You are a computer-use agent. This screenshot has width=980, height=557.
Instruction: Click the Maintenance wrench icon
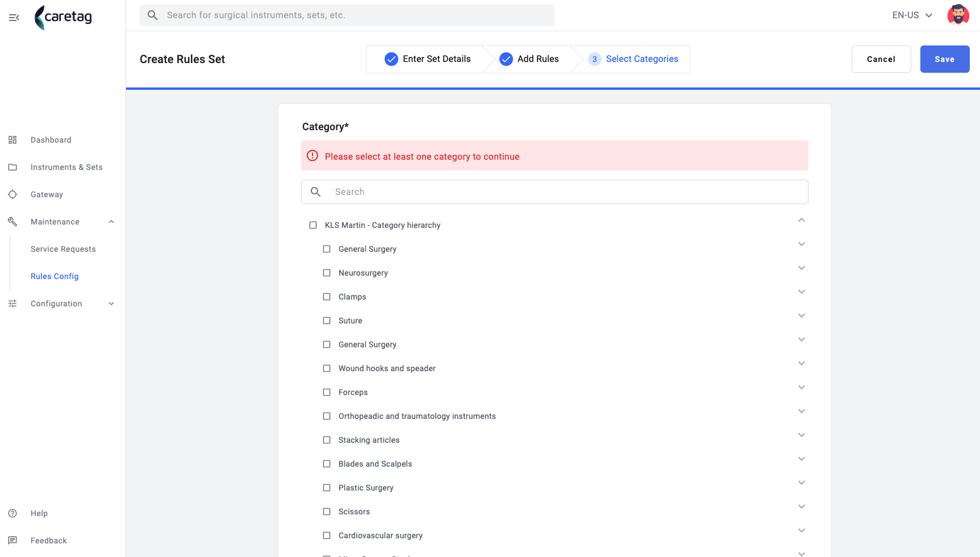(12, 222)
